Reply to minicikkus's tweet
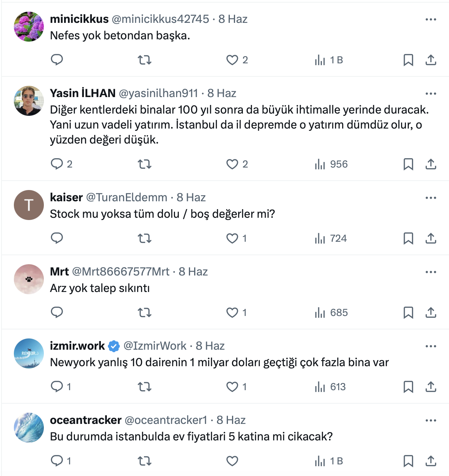This screenshot has height=476, width=449. [57, 60]
